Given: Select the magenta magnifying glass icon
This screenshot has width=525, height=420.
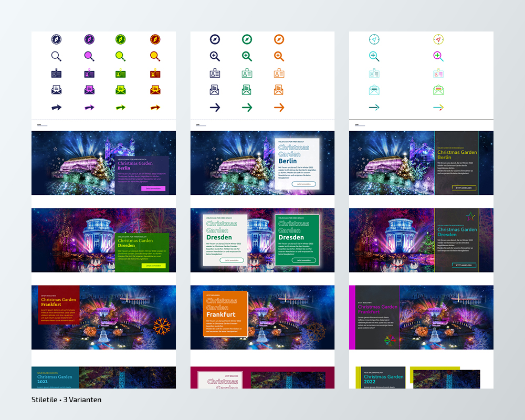Looking at the screenshot, I should pyautogui.click(x=89, y=56).
